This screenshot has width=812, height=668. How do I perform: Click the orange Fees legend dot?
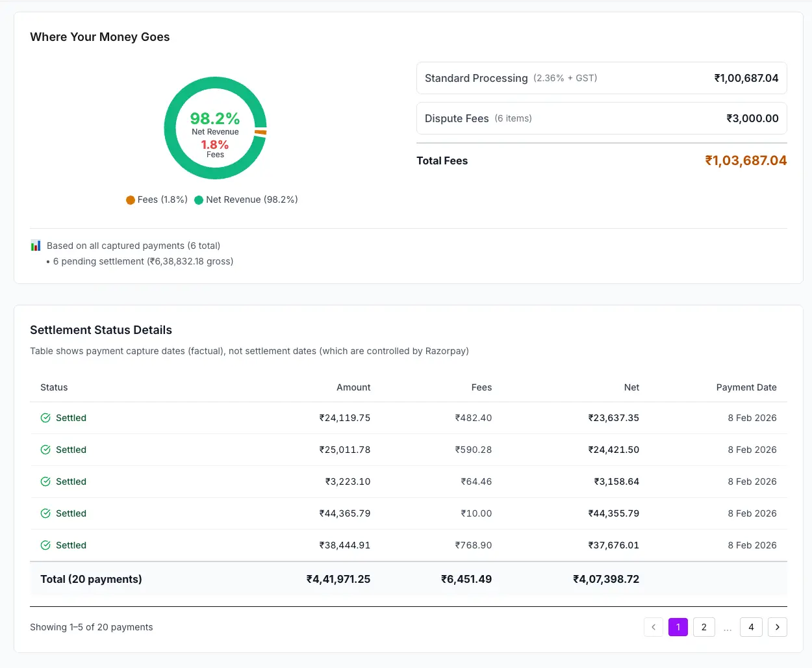pos(131,200)
